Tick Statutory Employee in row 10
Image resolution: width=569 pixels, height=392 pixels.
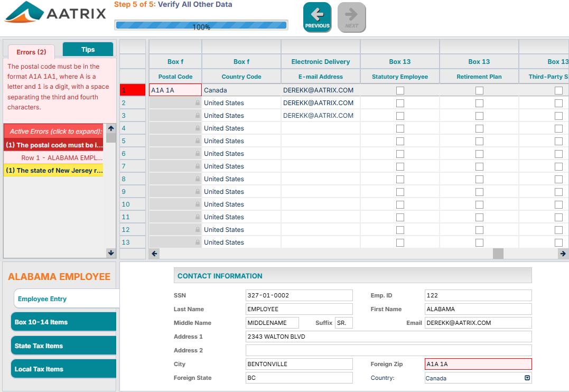point(400,204)
